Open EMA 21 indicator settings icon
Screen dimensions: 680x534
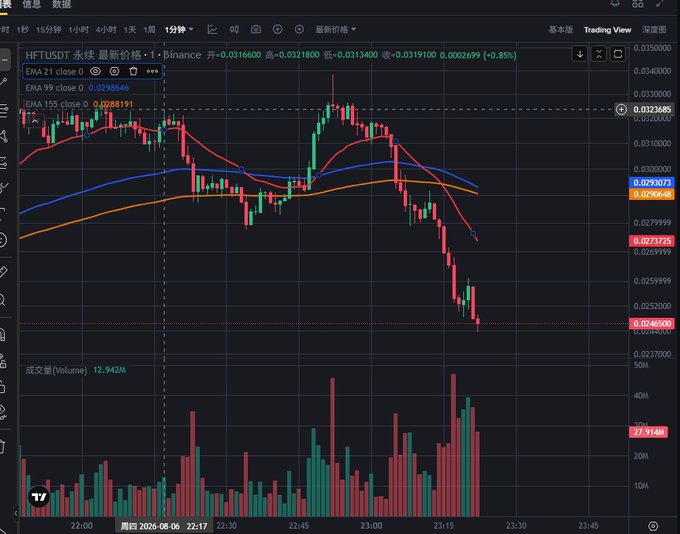[114, 71]
